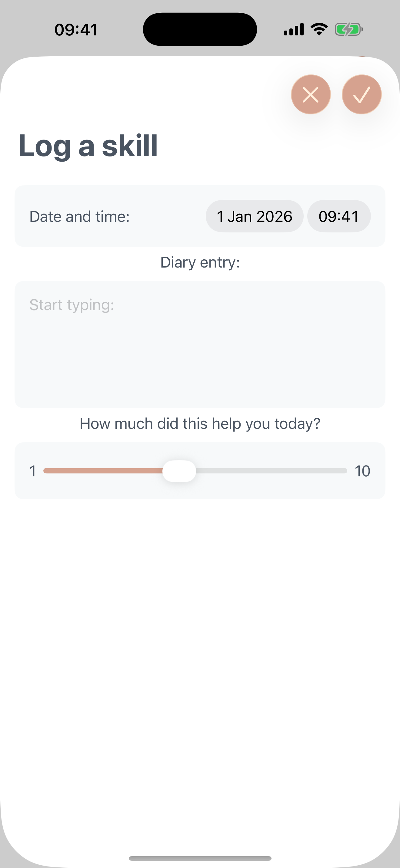
Task: Tap the slider minimum label 1
Action: coord(33,471)
